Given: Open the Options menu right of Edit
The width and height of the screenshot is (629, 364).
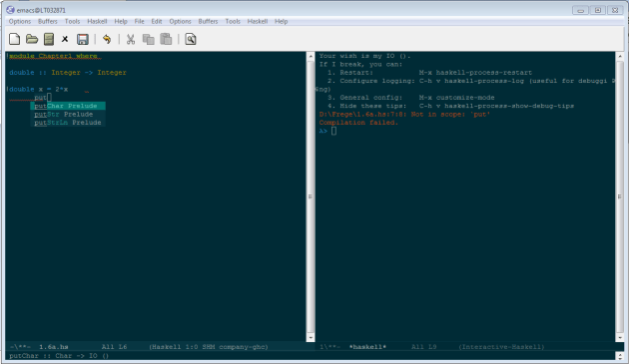Looking at the screenshot, I should click(180, 21).
